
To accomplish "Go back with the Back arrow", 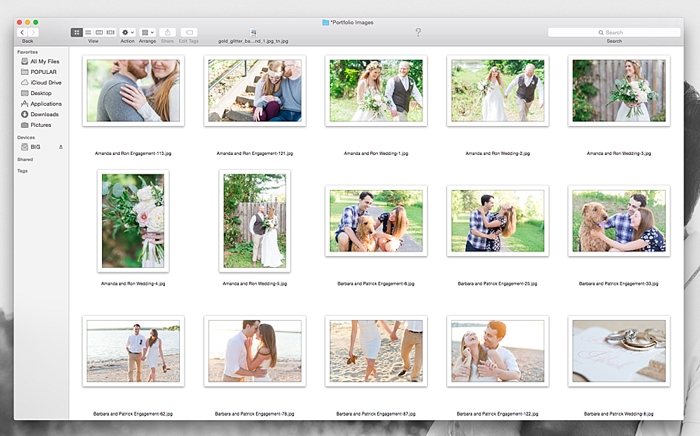I will 22,33.
